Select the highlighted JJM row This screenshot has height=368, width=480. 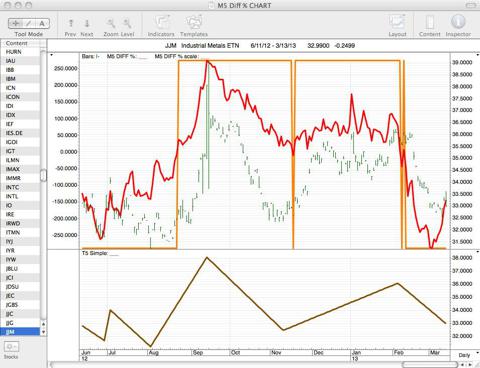(20, 332)
